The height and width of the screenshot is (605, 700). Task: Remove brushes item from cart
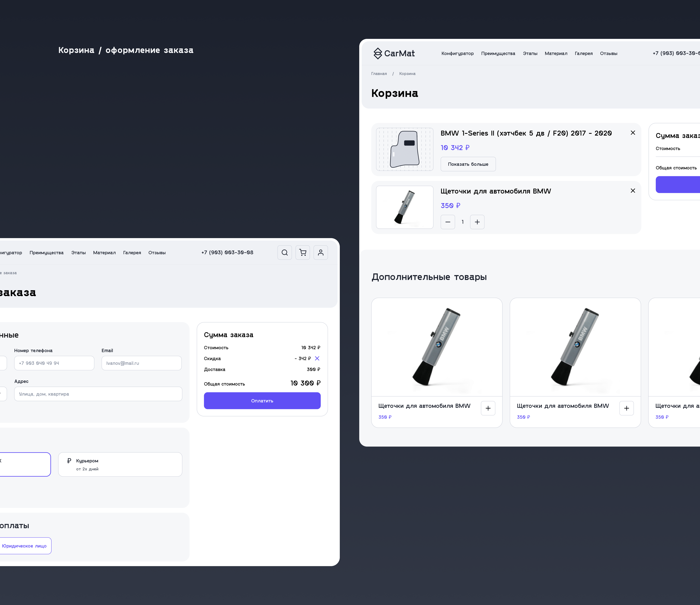(633, 191)
